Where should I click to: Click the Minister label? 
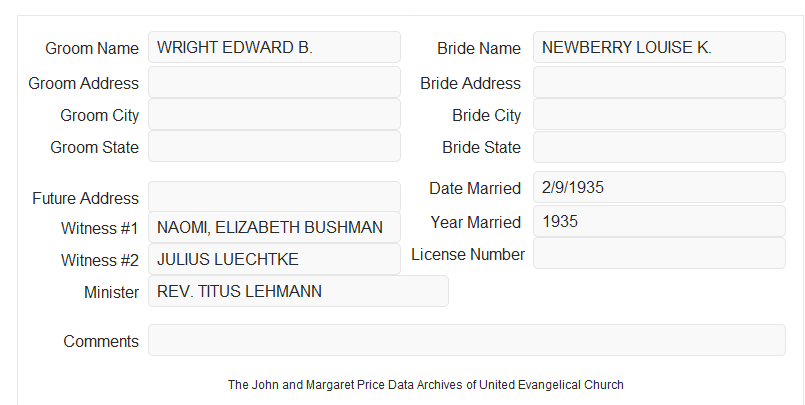(x=111, y=292)
